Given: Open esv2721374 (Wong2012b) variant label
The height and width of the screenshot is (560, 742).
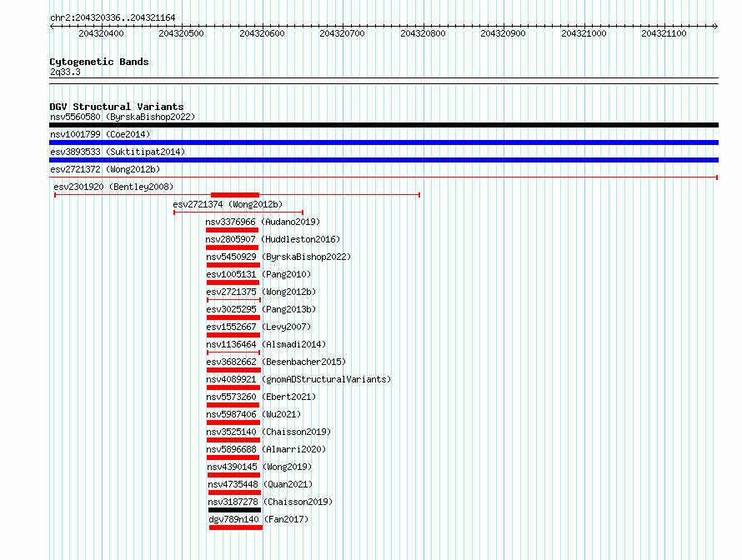Looking at the screenshot, I should click(228, 204).
